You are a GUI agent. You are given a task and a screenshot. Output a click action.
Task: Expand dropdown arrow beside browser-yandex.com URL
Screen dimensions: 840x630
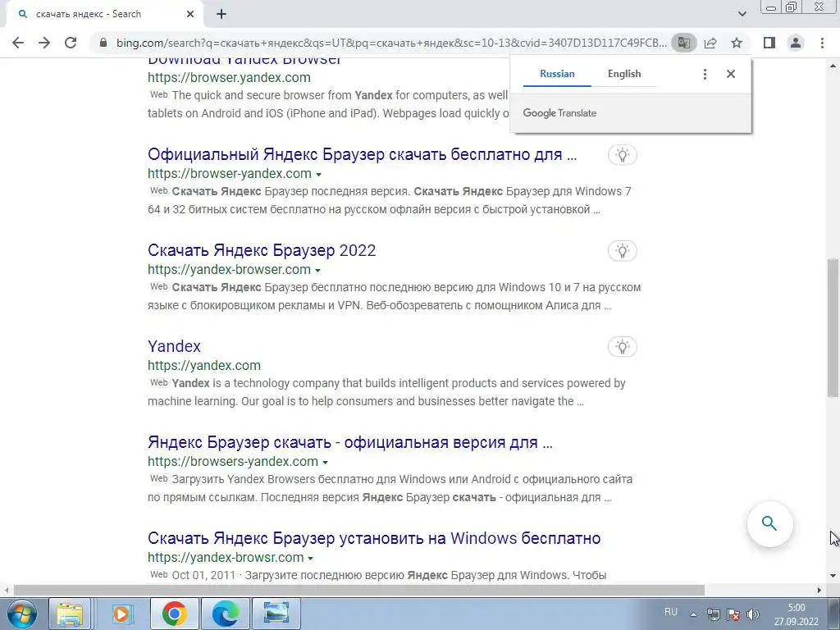(319, 175)
